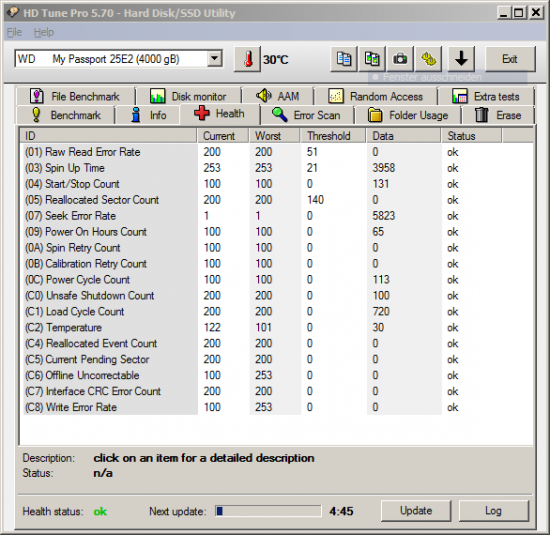This screenshot has width=550, height=535.
Task: Click the Next update progress bar
Action: coord(268,511)
